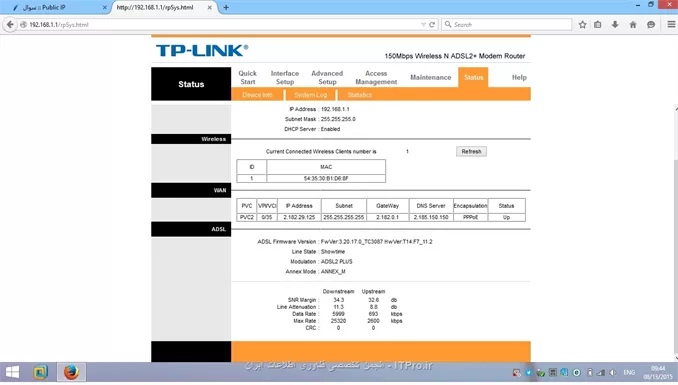Viewport: 678px width, 385px height.
Task: Open the Statistics sub-tab
Action: (360, 95)
